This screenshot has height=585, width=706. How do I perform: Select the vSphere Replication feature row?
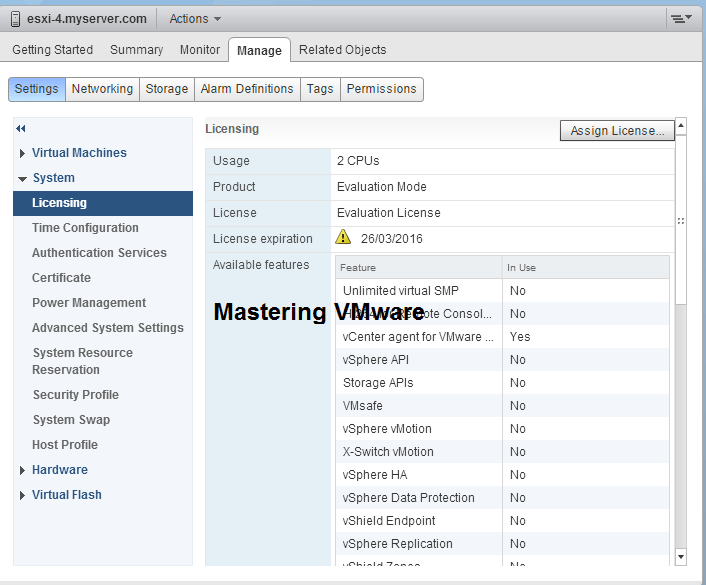click(502, 543)
